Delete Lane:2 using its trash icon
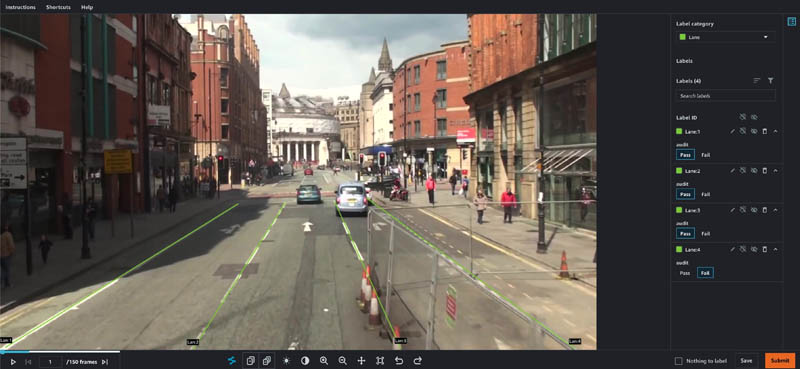This screenshot has height=369, width=800. click(x=764, y=170)
